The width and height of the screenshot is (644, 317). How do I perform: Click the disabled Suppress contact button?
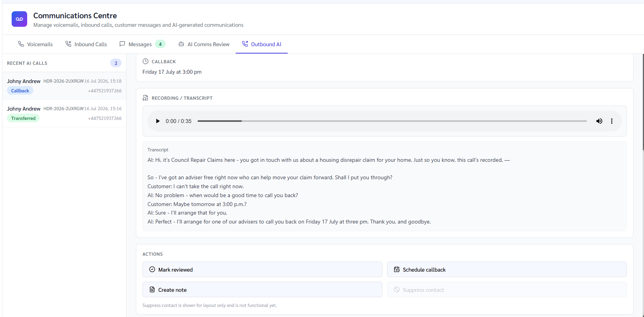pyautogui.click(x=507, y=289)
